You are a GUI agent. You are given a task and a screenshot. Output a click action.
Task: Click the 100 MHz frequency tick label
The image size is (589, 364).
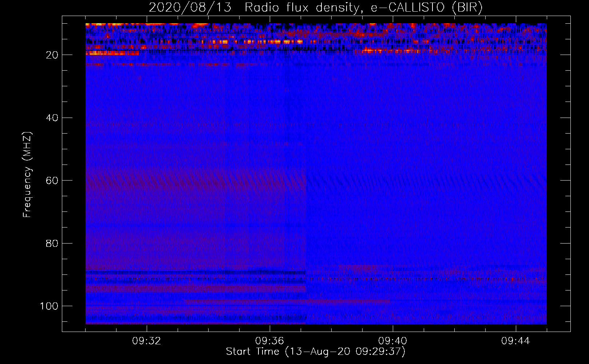[x=49, y=306]
